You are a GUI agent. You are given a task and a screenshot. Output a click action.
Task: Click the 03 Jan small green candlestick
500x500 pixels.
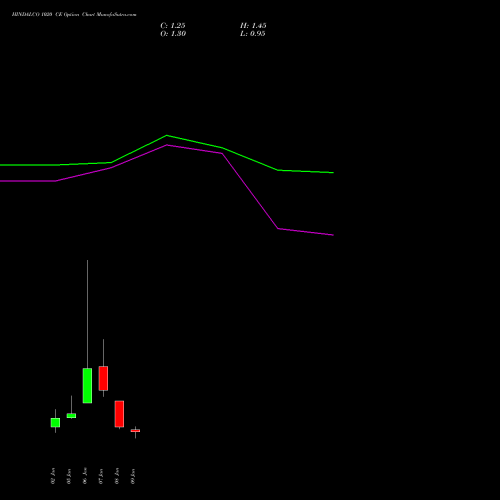[71, 415]
